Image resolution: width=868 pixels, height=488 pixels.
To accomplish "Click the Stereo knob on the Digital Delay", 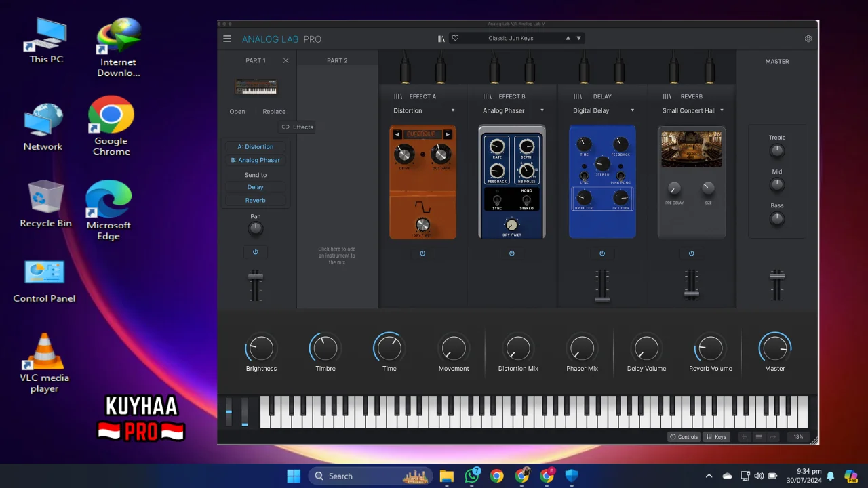I will click(x=602, y=163).
